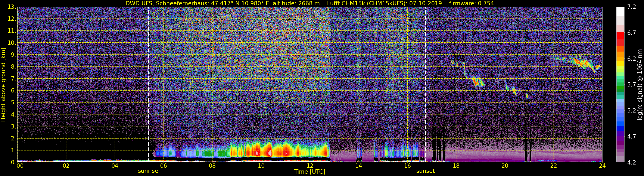Click the 6.7 colorbar value label

[632, 33]
